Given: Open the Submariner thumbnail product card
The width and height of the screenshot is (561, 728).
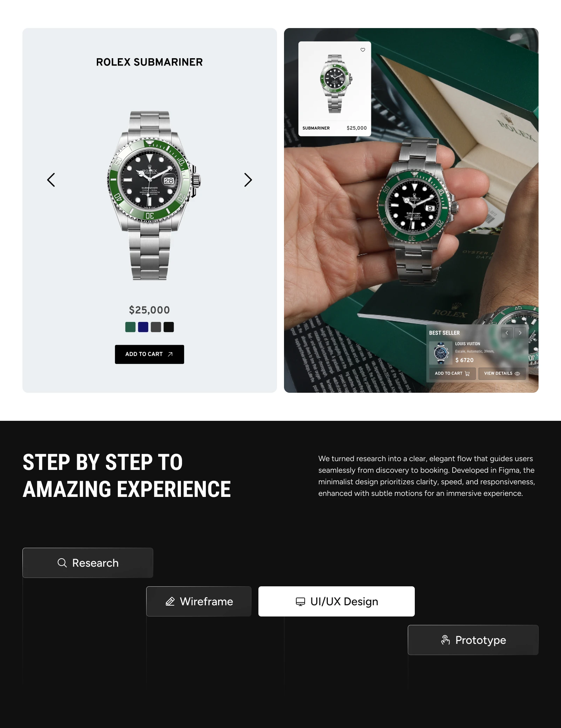Looking at the screenshot, I should pos(334,89).
